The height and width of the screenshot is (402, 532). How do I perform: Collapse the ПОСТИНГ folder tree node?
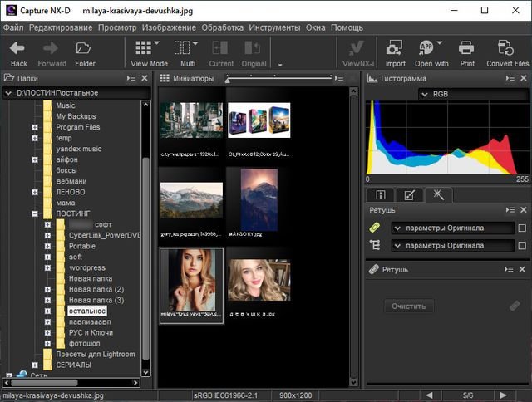click(x=35, y=213)
